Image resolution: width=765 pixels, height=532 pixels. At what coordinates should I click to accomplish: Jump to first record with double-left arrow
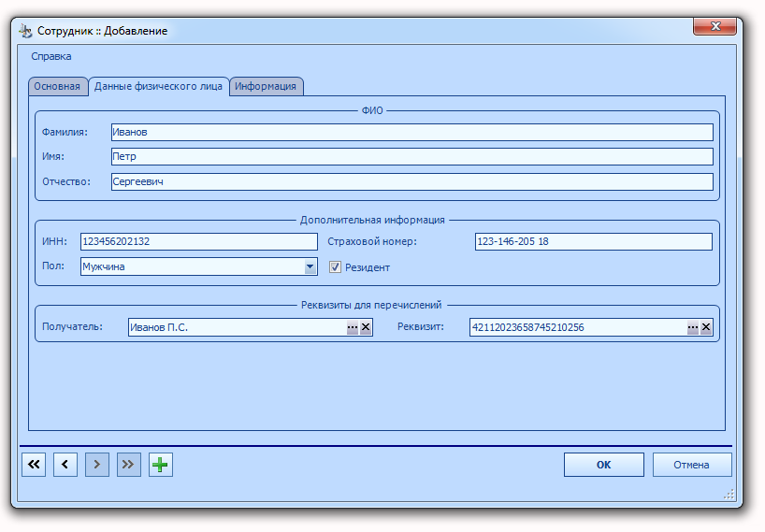34,465
